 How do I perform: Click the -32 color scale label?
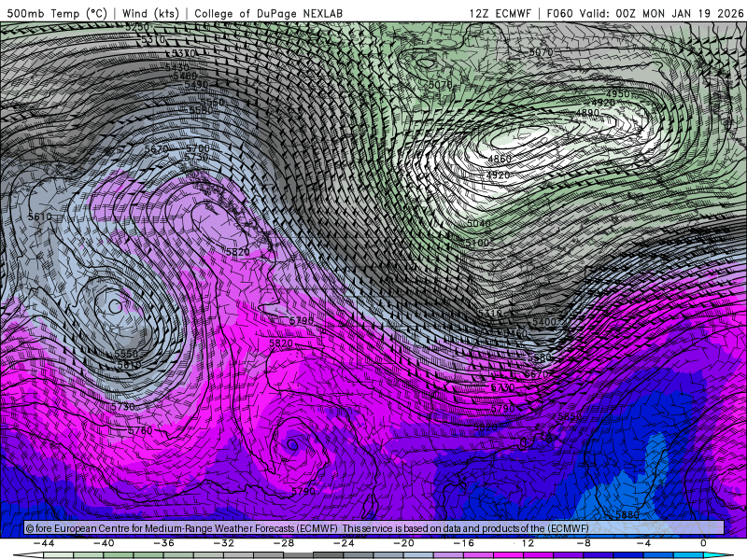pyautogui.click(x=224, y=543)
